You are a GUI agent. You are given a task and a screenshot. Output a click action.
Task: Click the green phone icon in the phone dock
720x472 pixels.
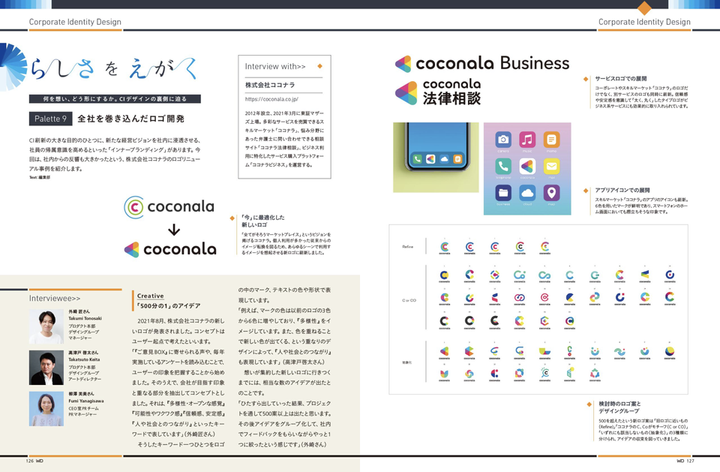pyautogui.click(x=417, y=159)
